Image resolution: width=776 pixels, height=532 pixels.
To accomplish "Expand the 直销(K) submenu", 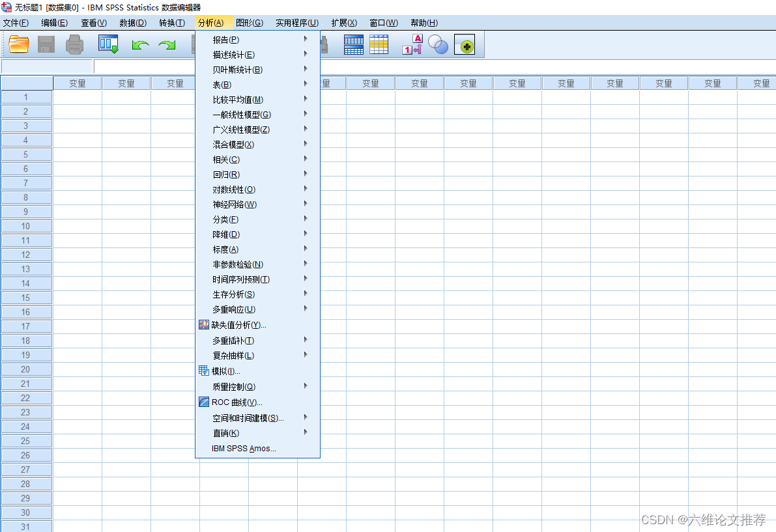I will [x=258, y=432].
